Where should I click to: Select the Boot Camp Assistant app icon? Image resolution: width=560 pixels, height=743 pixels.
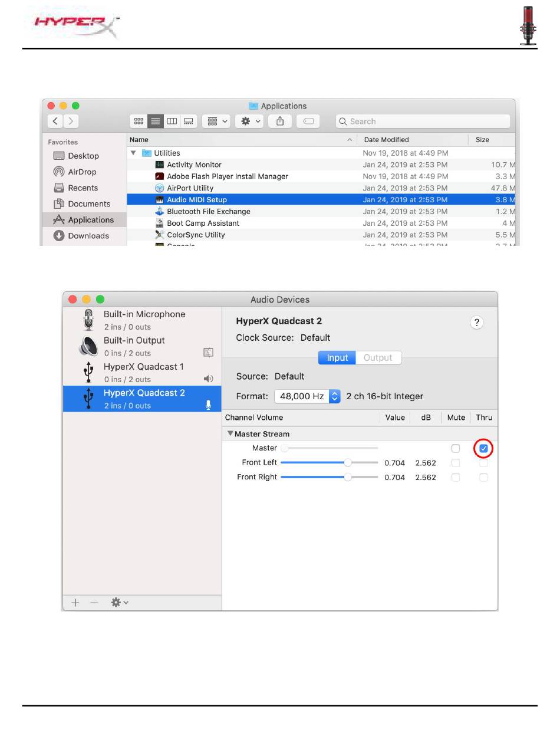pyautogui.click(x=159, y=223)
